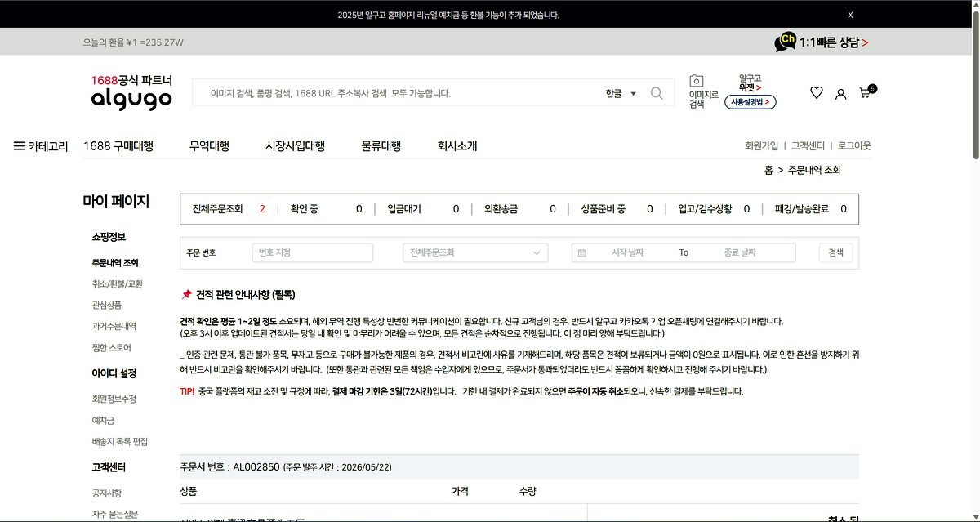Image resolution: width=980 pixels, height=522 pixels.
Task: Open the 무역대행 menu
Action: click(209, 146)
